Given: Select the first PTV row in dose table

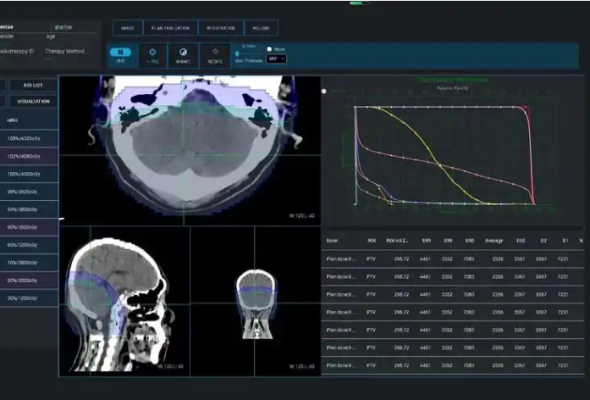Looking at the screenshot, I should (453, 259).
